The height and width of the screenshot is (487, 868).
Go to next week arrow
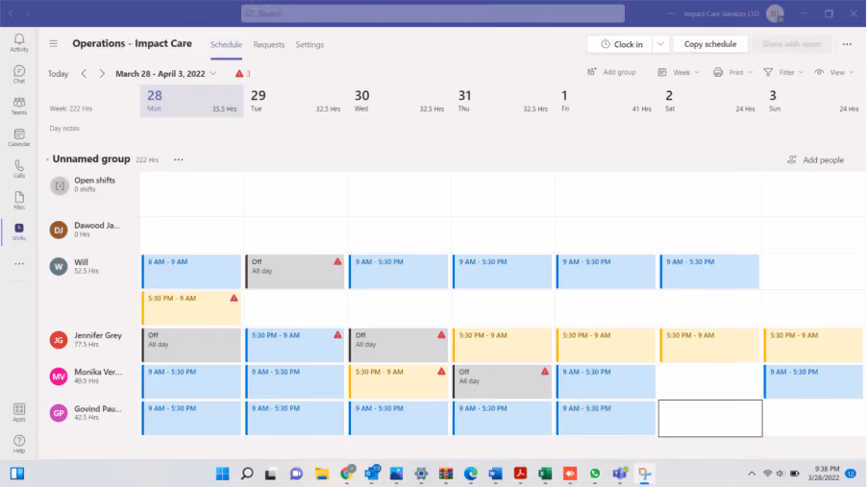point(102,73)
